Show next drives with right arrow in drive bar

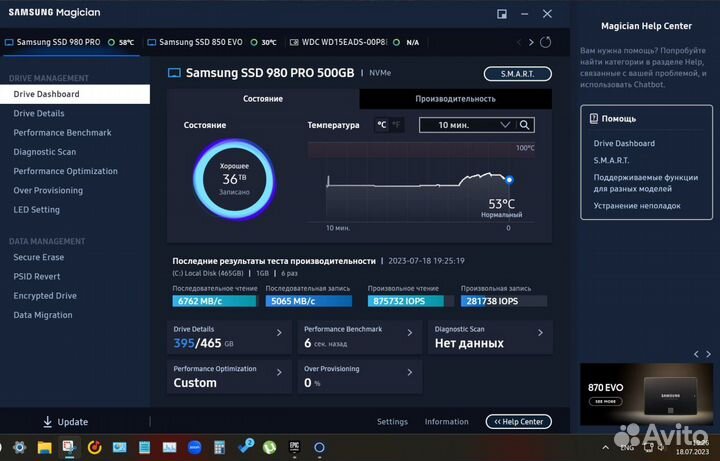point(531,42)
